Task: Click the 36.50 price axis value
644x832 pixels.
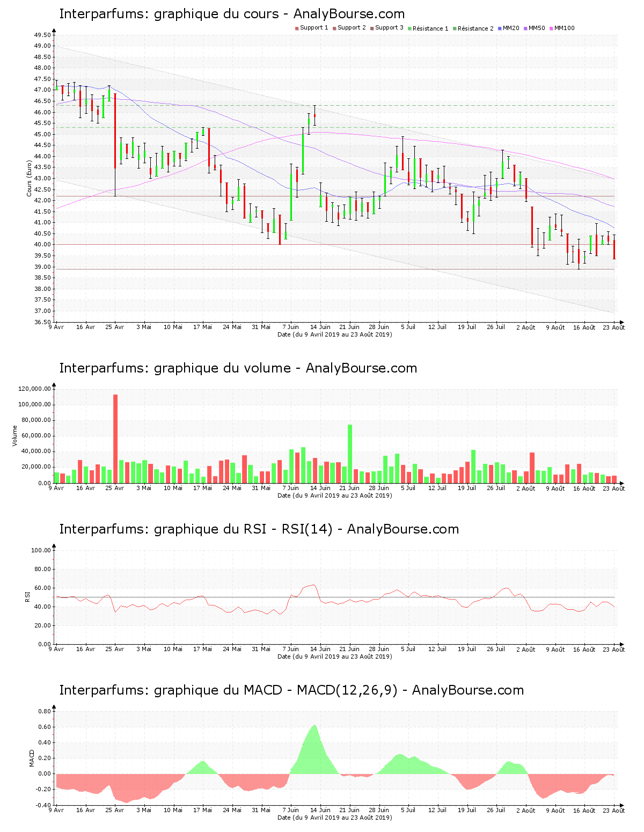Action: pos(42,322)
